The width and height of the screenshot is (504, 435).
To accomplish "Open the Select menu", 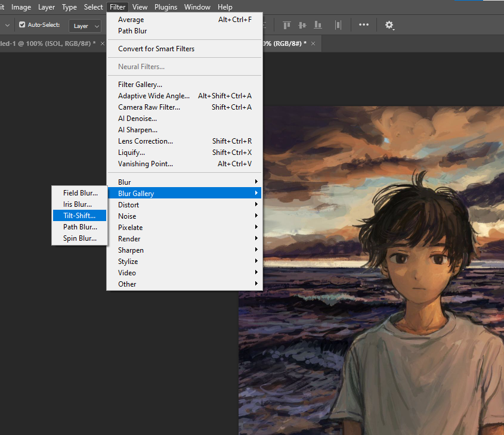I will (x=93, y=7).
